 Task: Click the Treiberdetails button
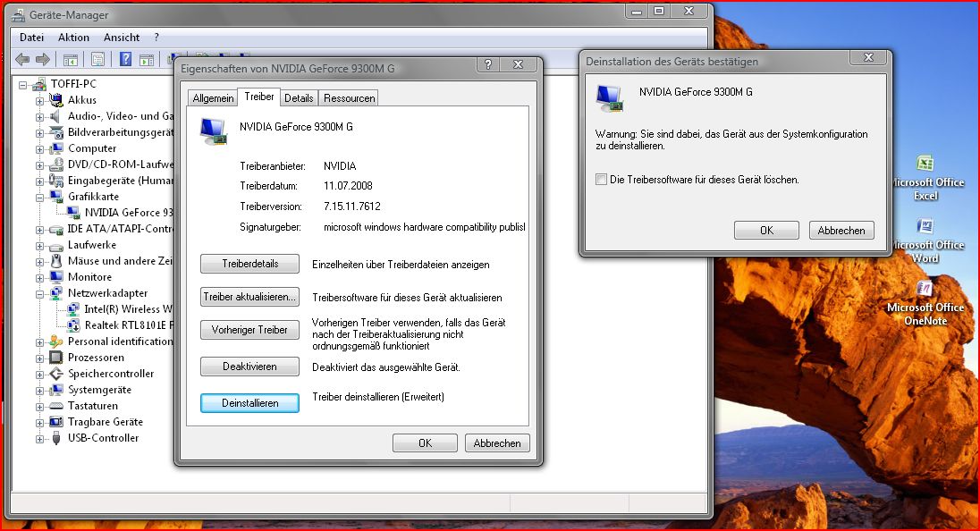tap(250, 264)
